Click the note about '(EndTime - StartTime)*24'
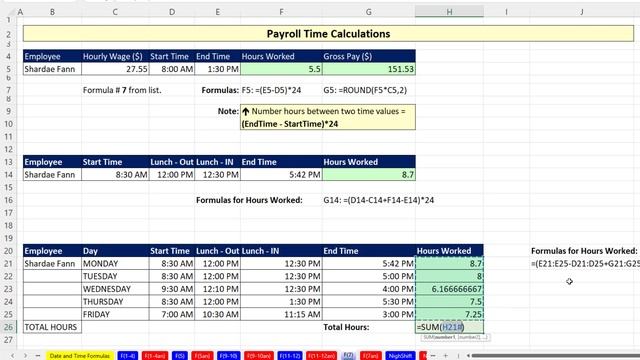Viewport: 640px width, 360px height. pos(328,118)
